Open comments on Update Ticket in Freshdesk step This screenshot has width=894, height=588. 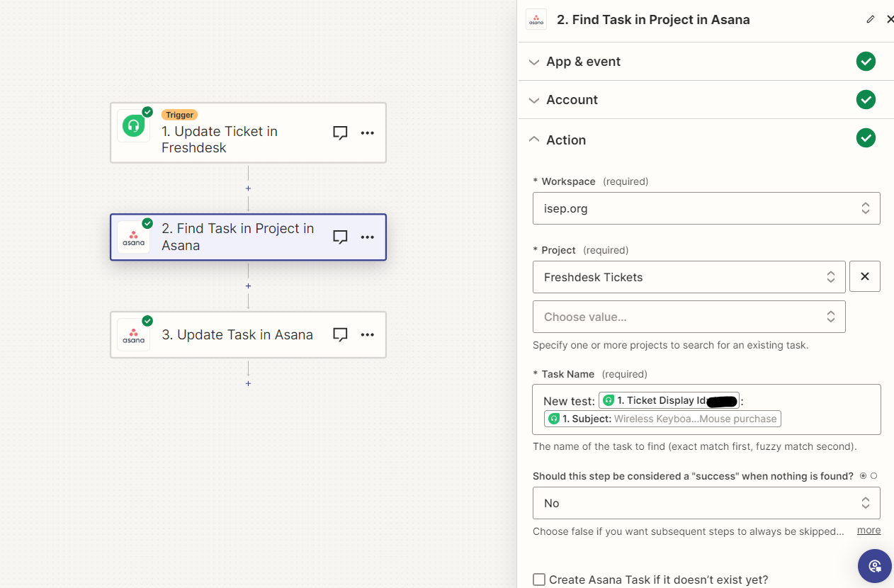click(x=340, y=132)
